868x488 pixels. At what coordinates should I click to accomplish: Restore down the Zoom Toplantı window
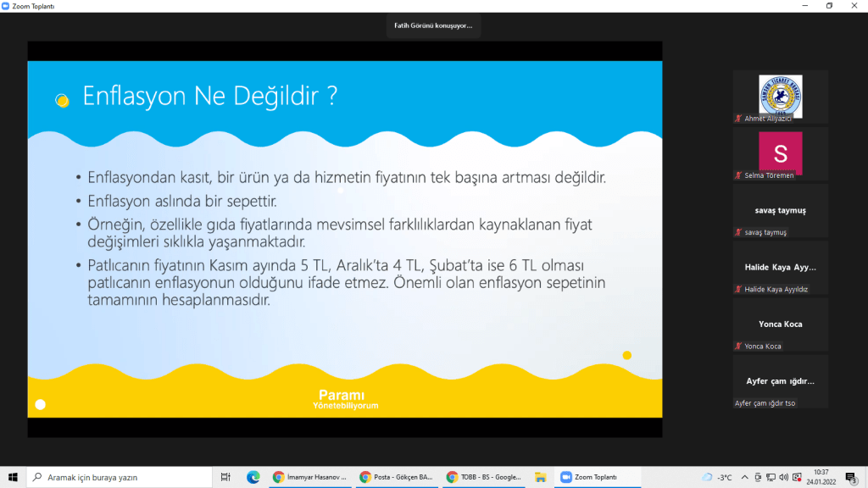click(829, 6)
